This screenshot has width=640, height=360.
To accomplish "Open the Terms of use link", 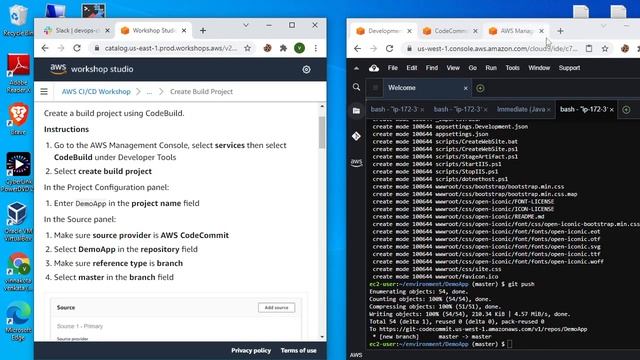I will (298, 351).
